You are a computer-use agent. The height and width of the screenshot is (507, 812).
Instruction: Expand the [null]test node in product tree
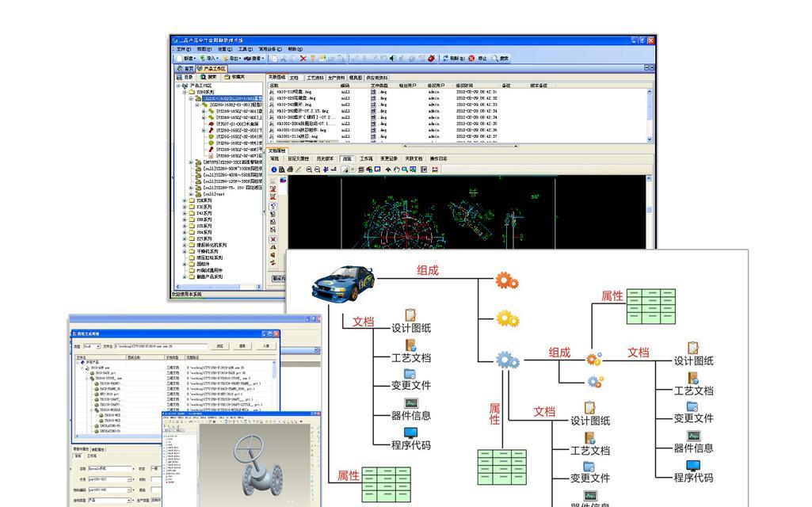(x=191, y=194)
